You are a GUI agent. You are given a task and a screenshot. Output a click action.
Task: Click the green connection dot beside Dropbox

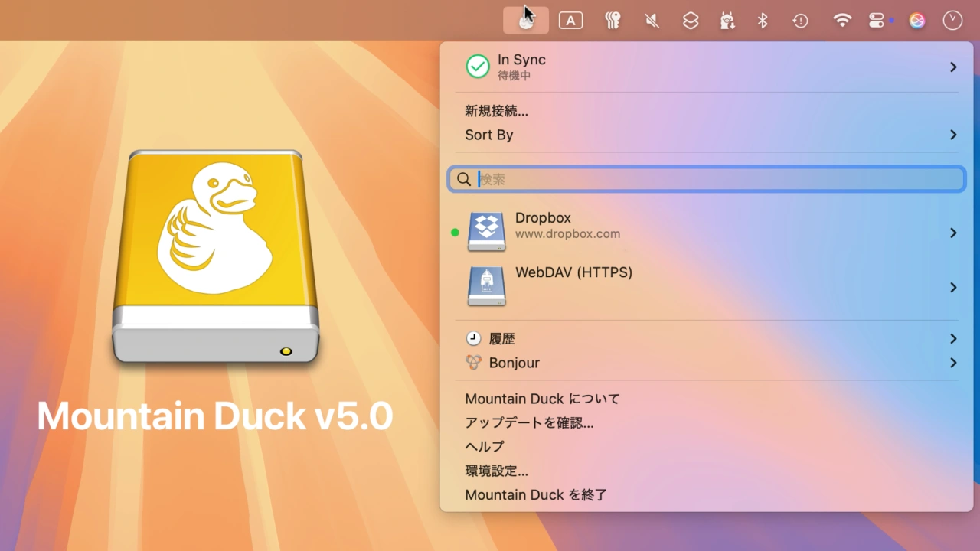pyautogui.click(x=455, y=233)
